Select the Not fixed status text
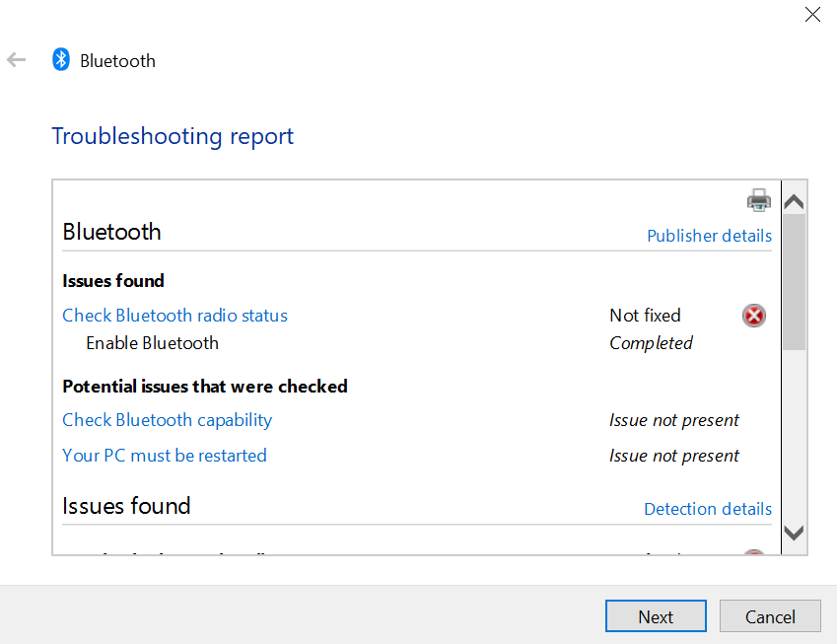 tap(645, 316)
